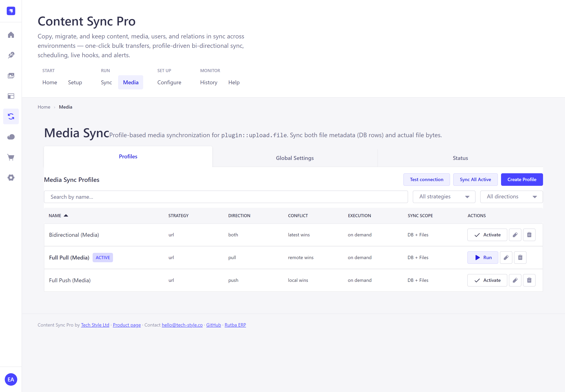The width and height of the screenshot is (565, 392).
Task: Open the Marketplace cart icon
Action: tap(11, 157)
